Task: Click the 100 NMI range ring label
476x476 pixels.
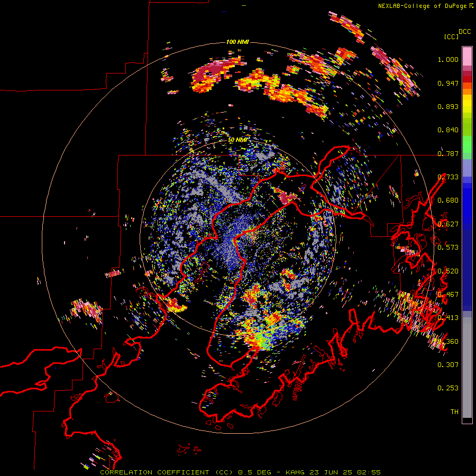Action: [x=237, y=42]
